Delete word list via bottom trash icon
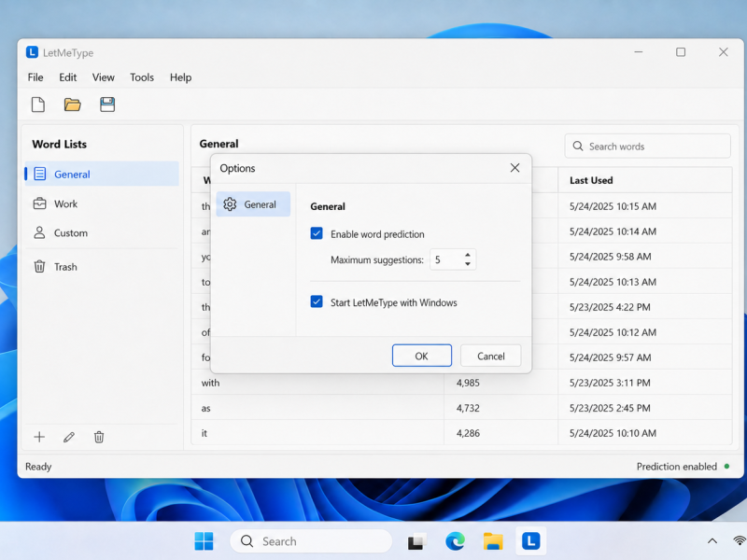Viewport: 747px width, 560px height. [99, 437]
